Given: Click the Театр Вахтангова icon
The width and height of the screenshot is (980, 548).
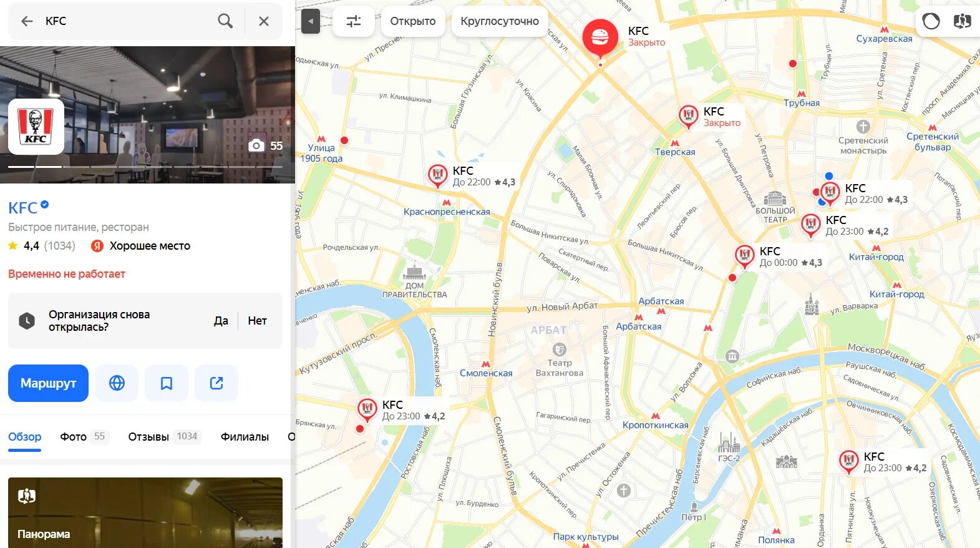Looking at the screenshot, I should point(560,350).
